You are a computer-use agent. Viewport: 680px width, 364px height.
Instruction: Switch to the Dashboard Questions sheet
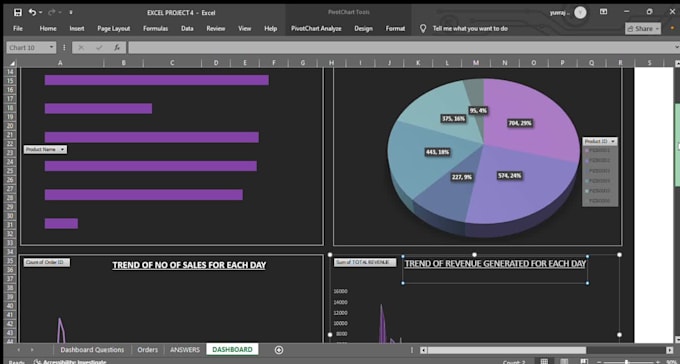point(92,350)
